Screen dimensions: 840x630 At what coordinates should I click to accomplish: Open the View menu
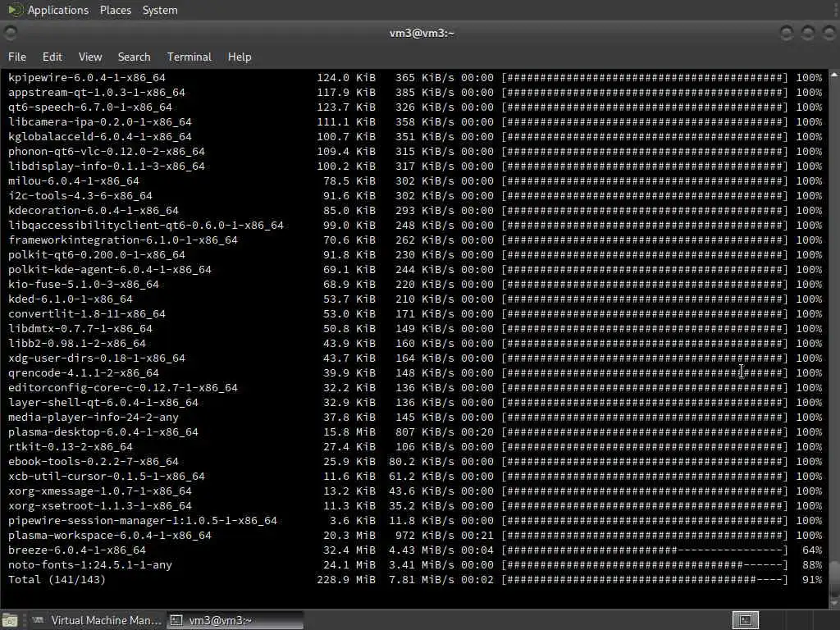[90, 57]
